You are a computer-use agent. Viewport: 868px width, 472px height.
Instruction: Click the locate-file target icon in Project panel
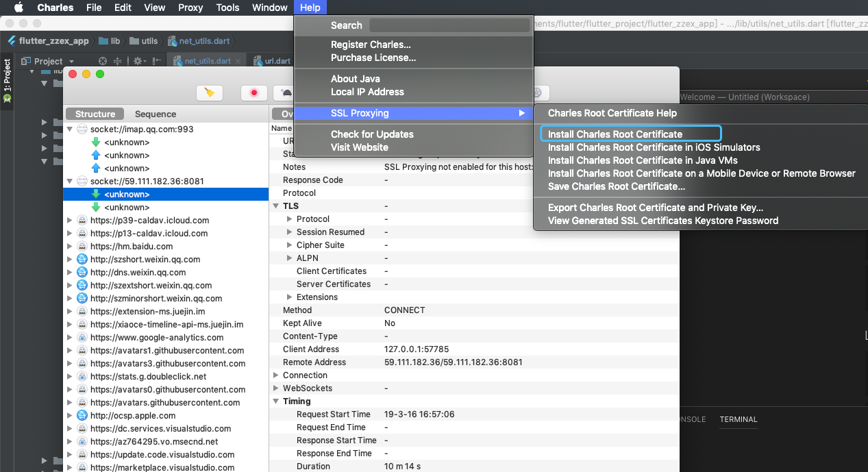coord(103,61)
